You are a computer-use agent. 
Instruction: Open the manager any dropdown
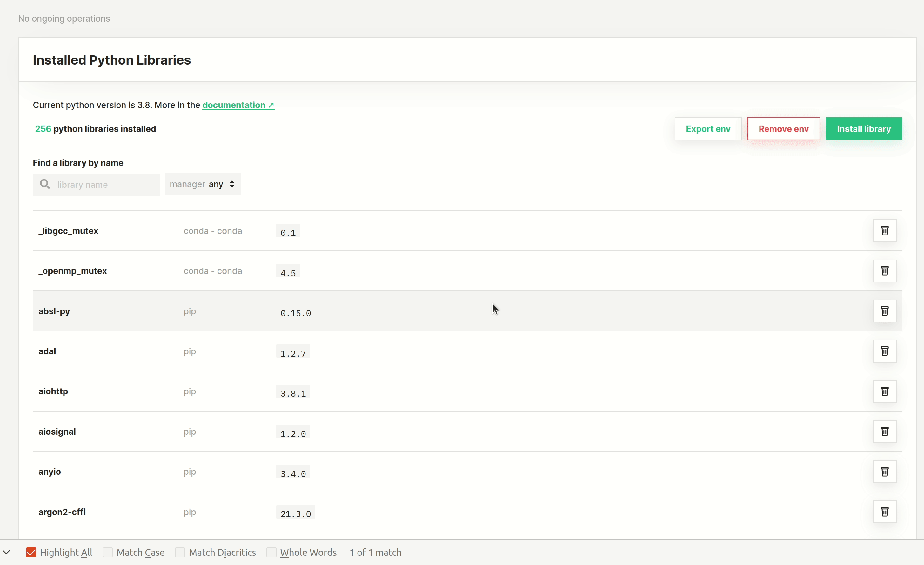pos(203,184)
